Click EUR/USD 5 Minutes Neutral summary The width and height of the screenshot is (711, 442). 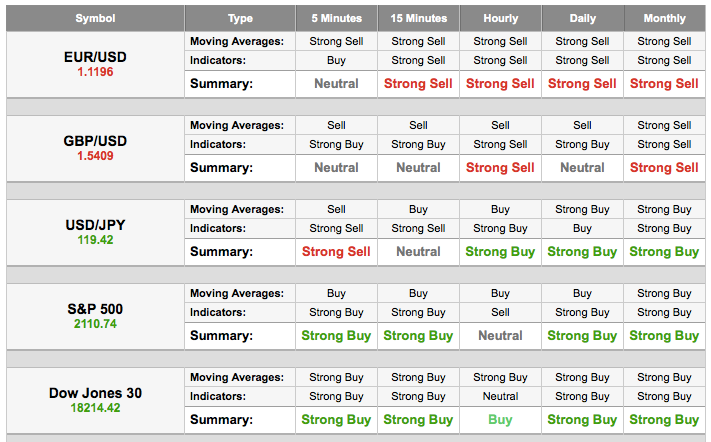(x=336, y=84)
